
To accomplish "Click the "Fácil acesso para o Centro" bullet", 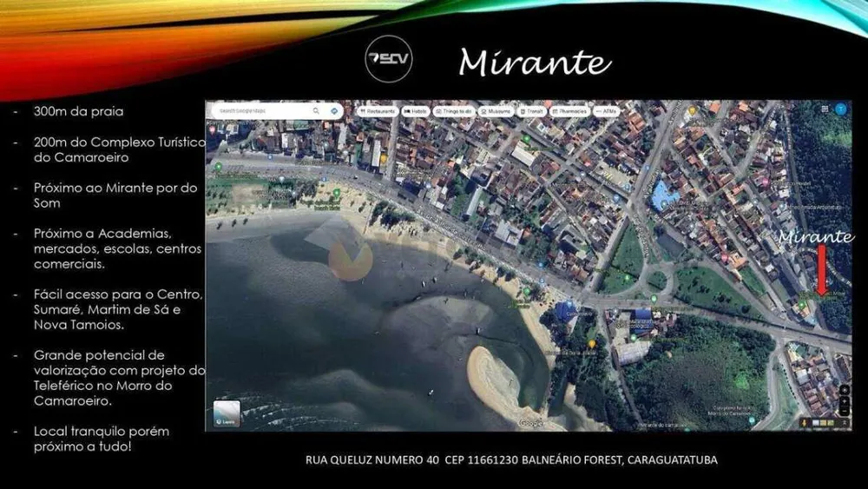I will pos(118,309).
